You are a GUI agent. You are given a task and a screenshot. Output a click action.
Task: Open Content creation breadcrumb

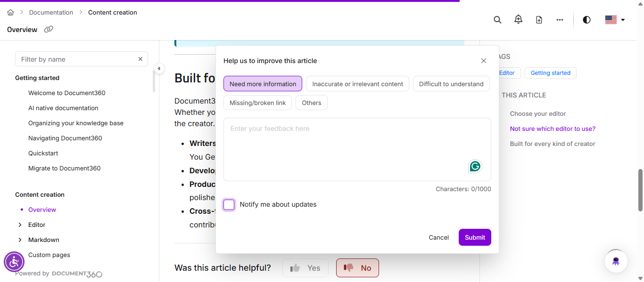coord(113,12)
